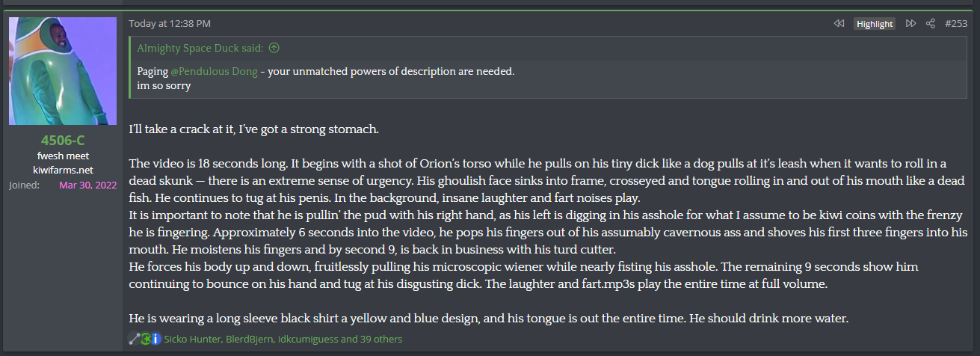This screenshot has width=980, height=356.
Task: Toggle the Highlight button on this post
Action: (x=875, y=24)
